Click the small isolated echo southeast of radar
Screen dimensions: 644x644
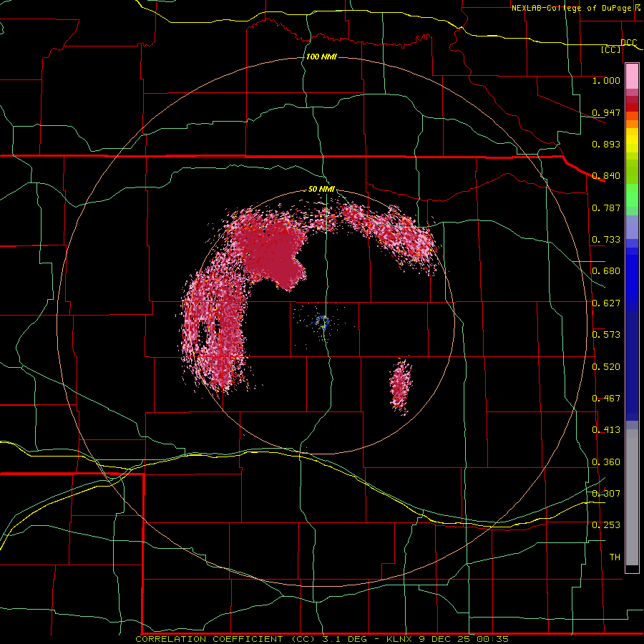pyautogui.click(x=401, y=386)
